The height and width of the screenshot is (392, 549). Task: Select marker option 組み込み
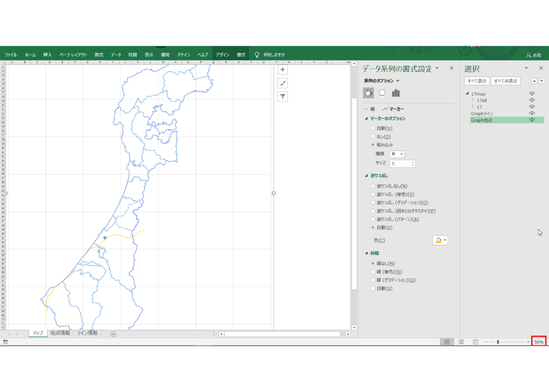pyautogui.click(x=373, y=144)
